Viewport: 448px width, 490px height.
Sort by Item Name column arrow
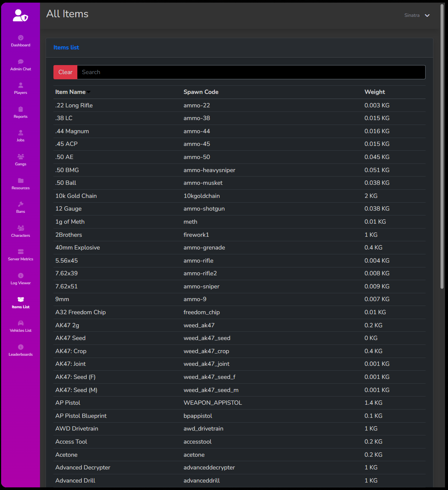point(89,92)
